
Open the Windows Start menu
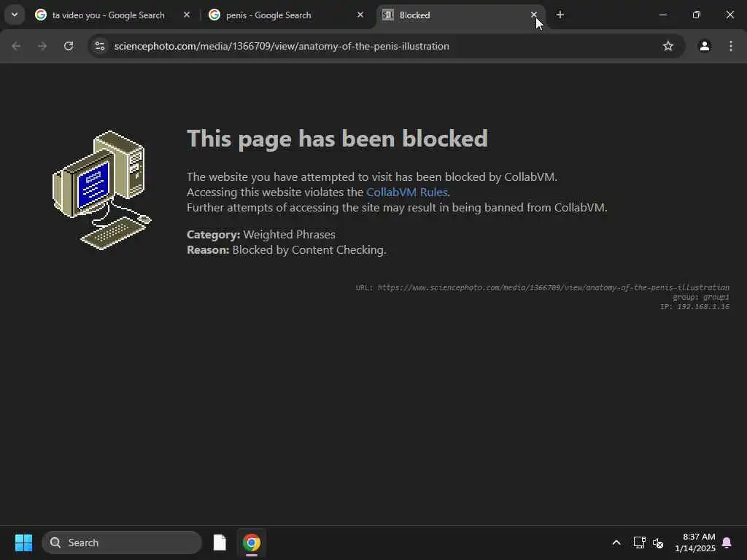click(x=23, y=542)
